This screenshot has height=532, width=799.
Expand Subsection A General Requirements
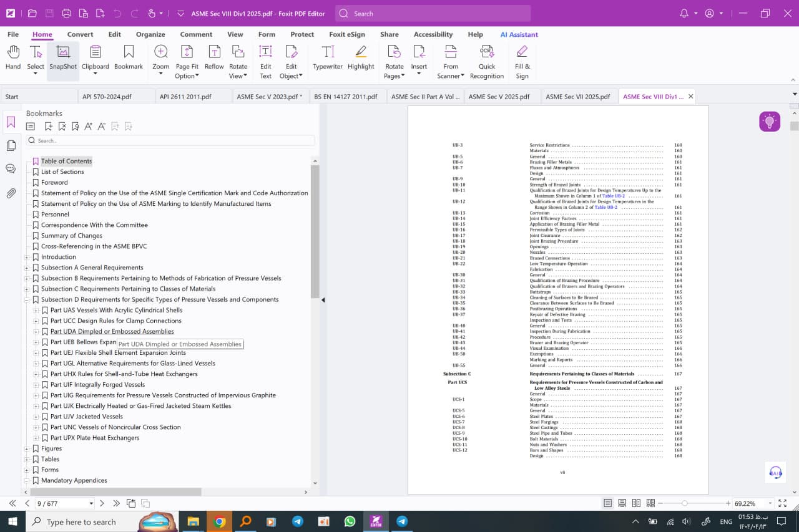pyautogui.click(x=27, y=268)
